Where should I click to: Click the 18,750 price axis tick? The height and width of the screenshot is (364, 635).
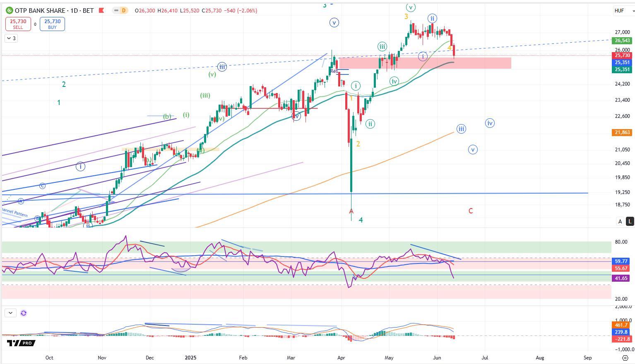[622, 205]
